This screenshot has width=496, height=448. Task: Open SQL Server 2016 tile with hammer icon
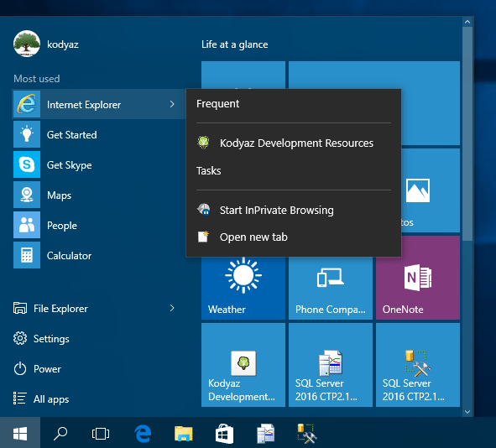tap(418, 365)
